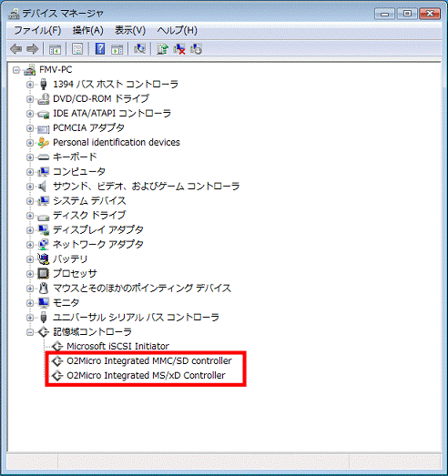The image size is (448, 476).
Task: Click the mouse device category icon
Action: pos(44,289)
